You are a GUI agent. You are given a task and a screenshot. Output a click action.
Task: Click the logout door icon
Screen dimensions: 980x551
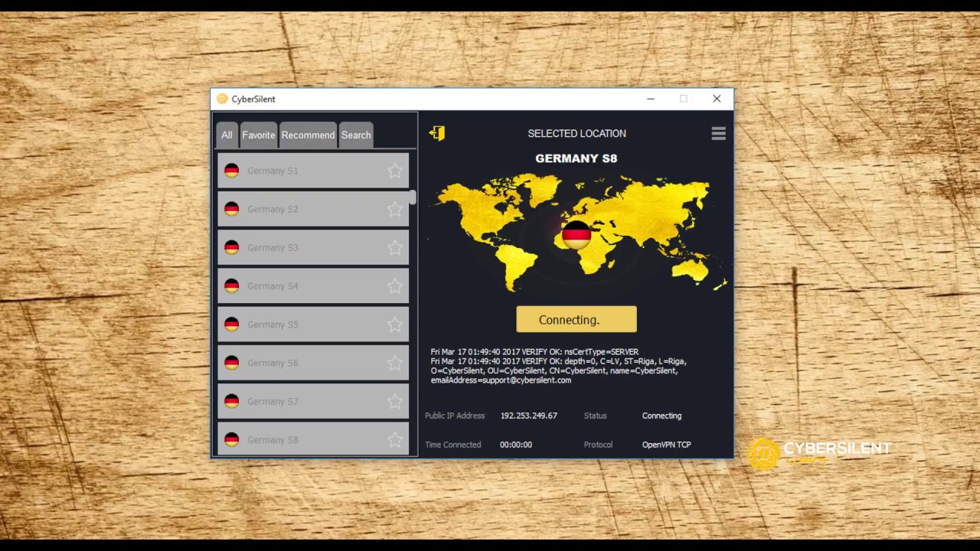click(x=437, y=133)
